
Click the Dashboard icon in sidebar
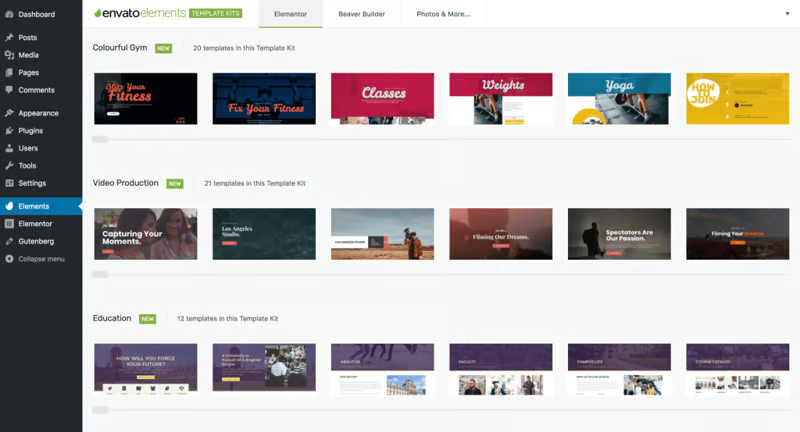pyautogui.click(x=9, y=15)
